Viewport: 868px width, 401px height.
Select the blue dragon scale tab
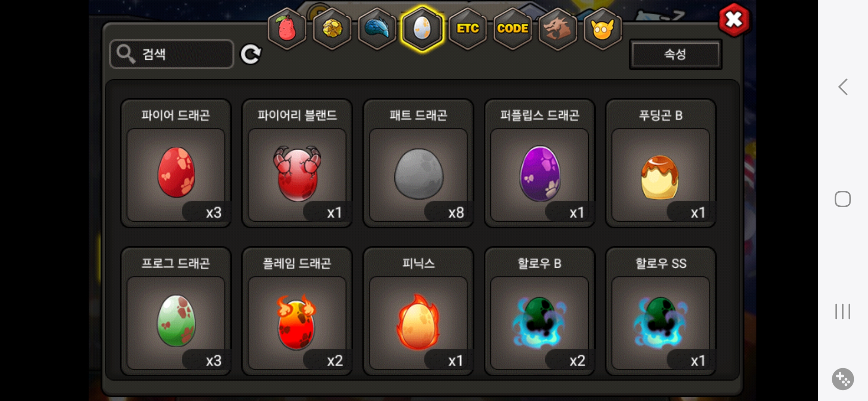tap(377, 29)
